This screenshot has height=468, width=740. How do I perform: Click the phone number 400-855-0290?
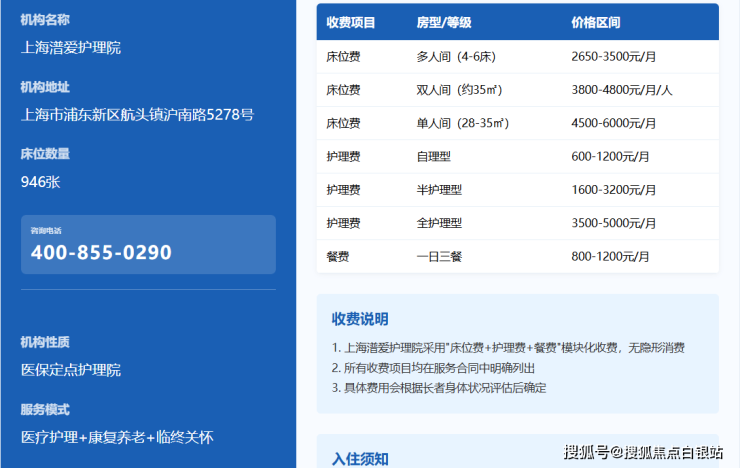click(x=101, y=252)
